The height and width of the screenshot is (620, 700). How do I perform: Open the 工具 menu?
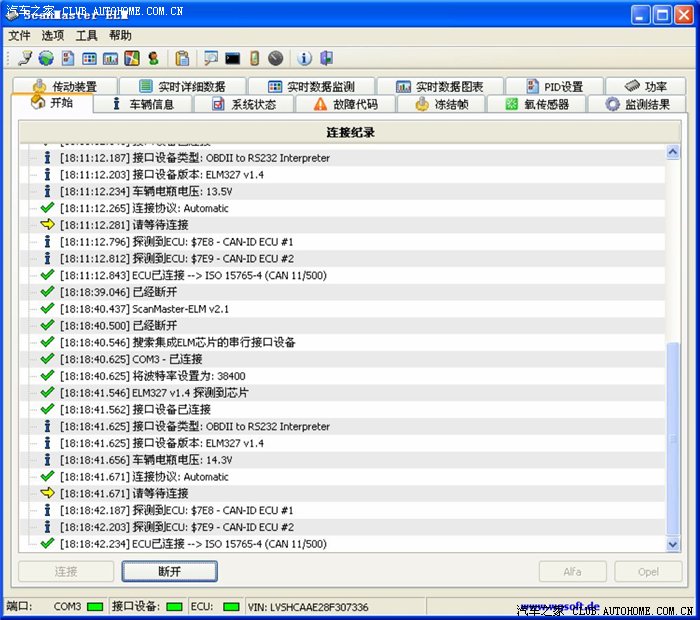(x=87, y=35)
